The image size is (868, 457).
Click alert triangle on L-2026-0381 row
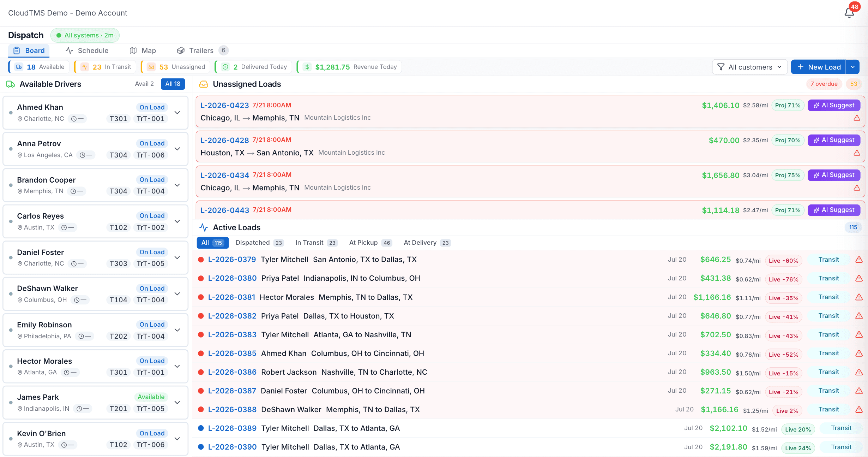859,297
